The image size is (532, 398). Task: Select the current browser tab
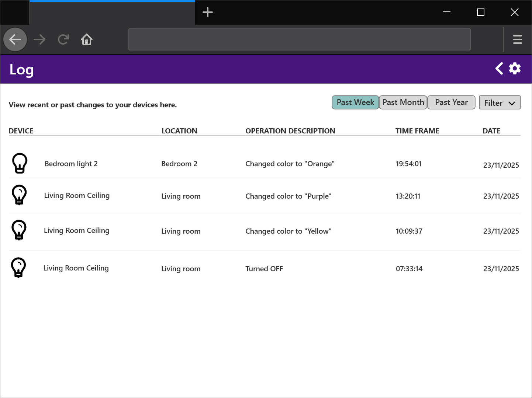(112, 13)
